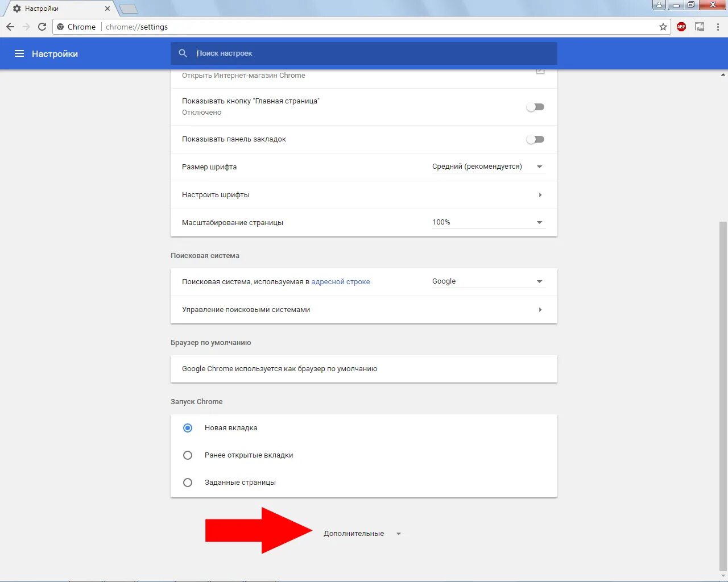
Task: Close the Настройки tab
Action: pyautogui.click(x=107, y=9)
